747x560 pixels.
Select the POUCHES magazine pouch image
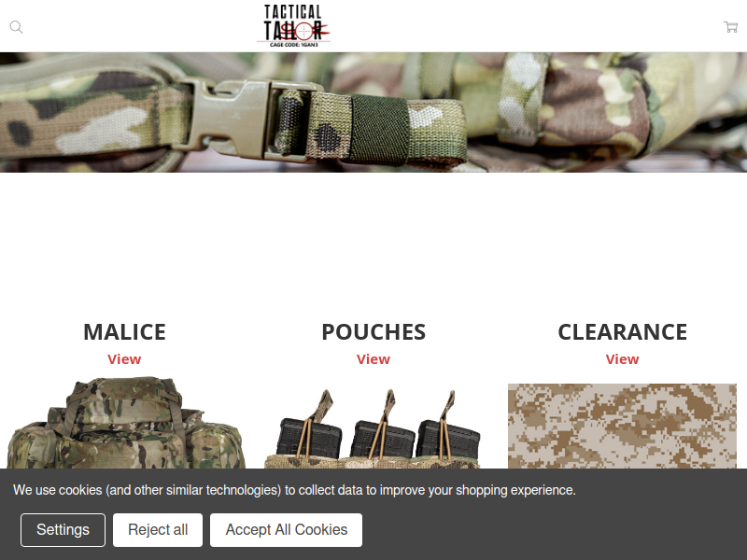pos(373,428)
